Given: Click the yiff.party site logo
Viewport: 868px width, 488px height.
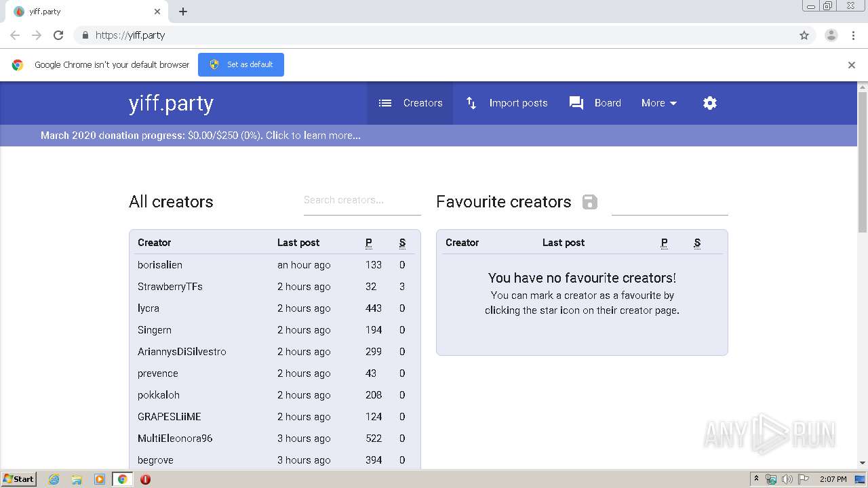Looking at the screenshot, I should [x=171, y=103].
